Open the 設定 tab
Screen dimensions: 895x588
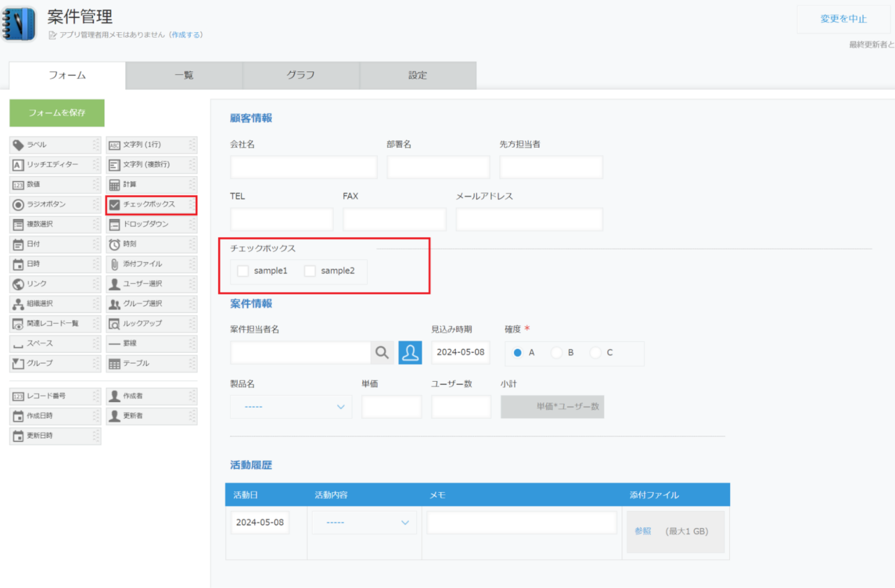coord(418,76)
